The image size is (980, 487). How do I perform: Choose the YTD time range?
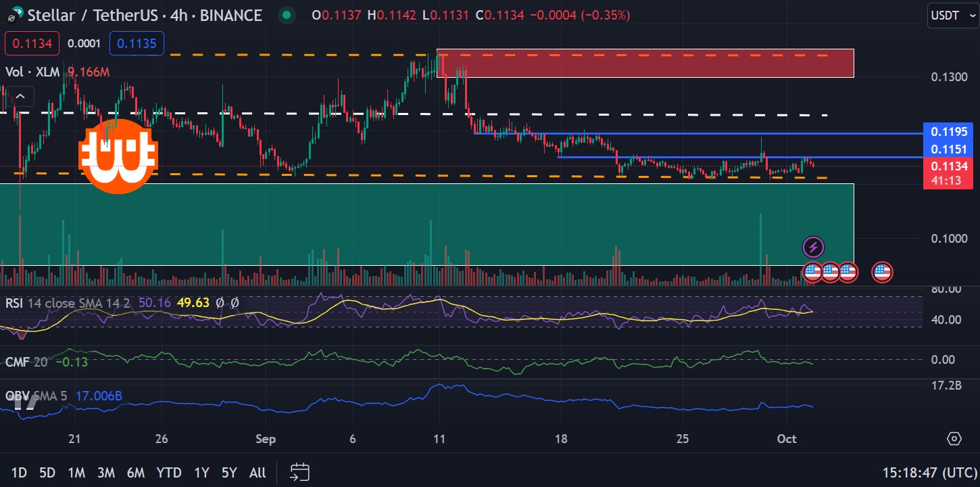pyautogui.click(x=168, y=473)
